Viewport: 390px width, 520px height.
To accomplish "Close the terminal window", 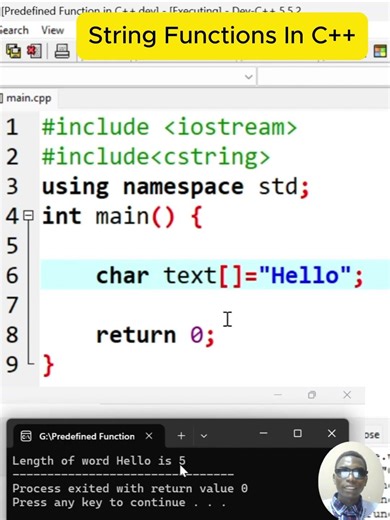I will coord(331,433).
